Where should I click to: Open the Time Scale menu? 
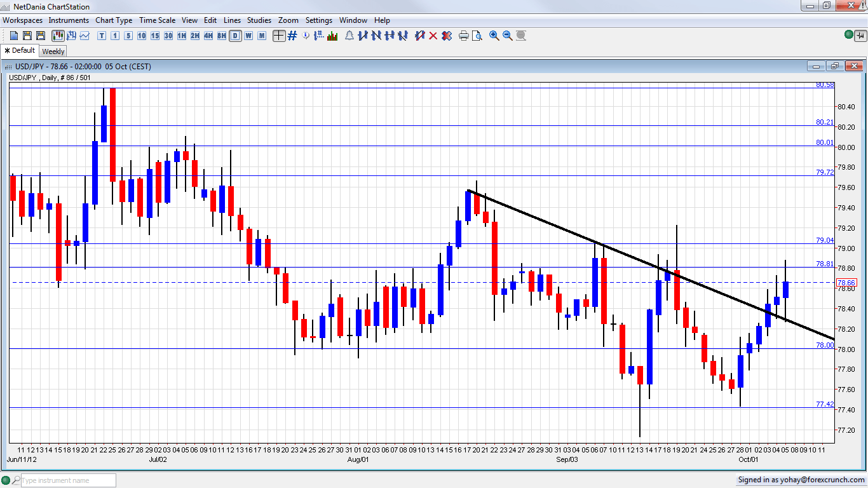click(157, 20)
